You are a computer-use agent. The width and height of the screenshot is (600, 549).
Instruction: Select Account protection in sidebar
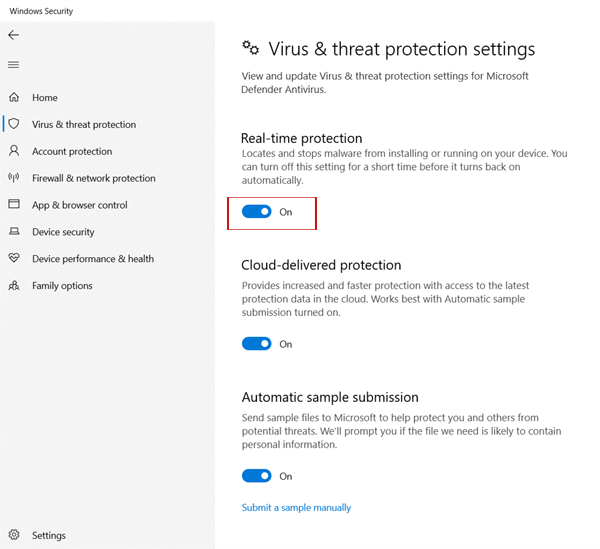(x=72, y=151)
